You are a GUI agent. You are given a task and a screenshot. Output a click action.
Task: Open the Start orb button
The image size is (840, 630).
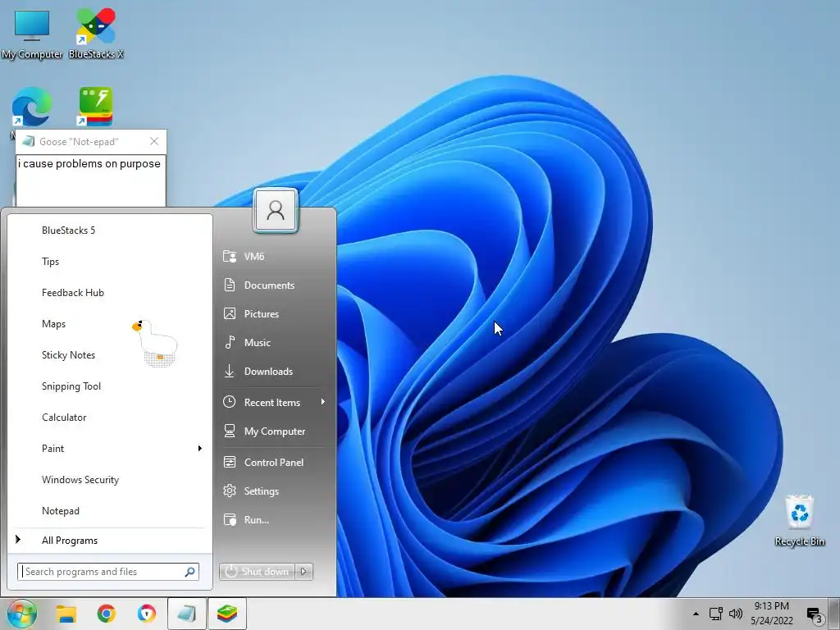[x=22, y=614]
